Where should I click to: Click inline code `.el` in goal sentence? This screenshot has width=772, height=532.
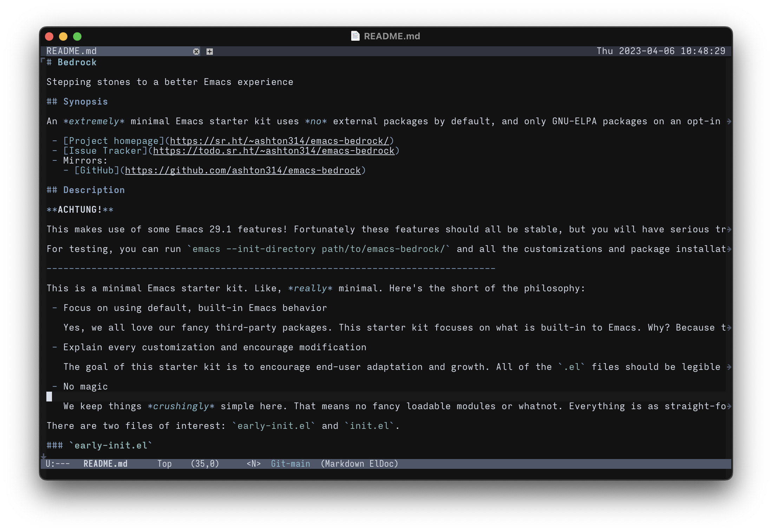coord(572,367)
